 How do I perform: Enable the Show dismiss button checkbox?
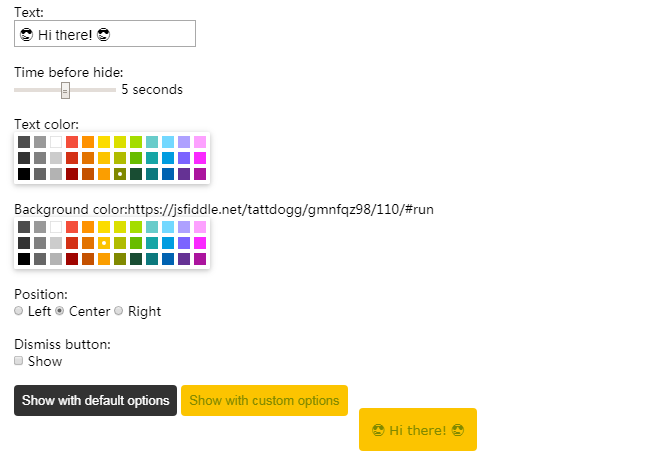click(x=19, y=361)
